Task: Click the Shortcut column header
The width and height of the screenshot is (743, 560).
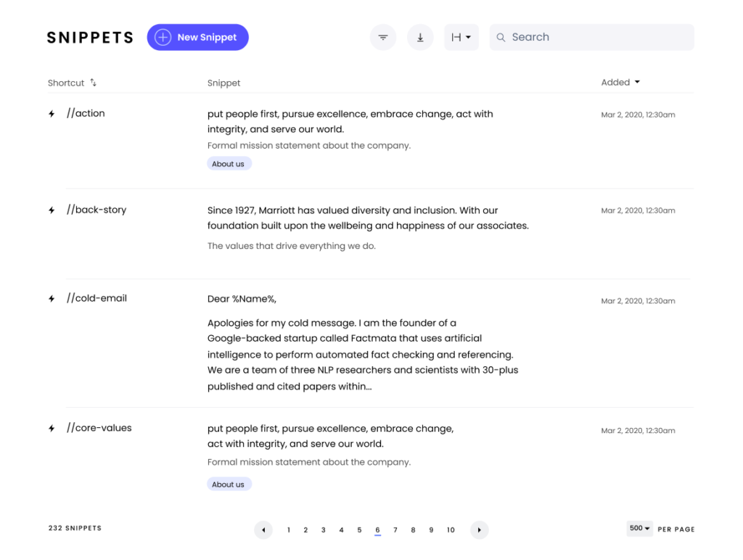Action: tap(66, 83)
